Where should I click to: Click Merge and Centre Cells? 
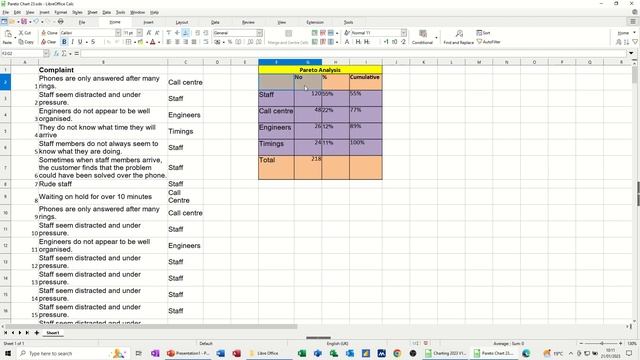(288, 37)
